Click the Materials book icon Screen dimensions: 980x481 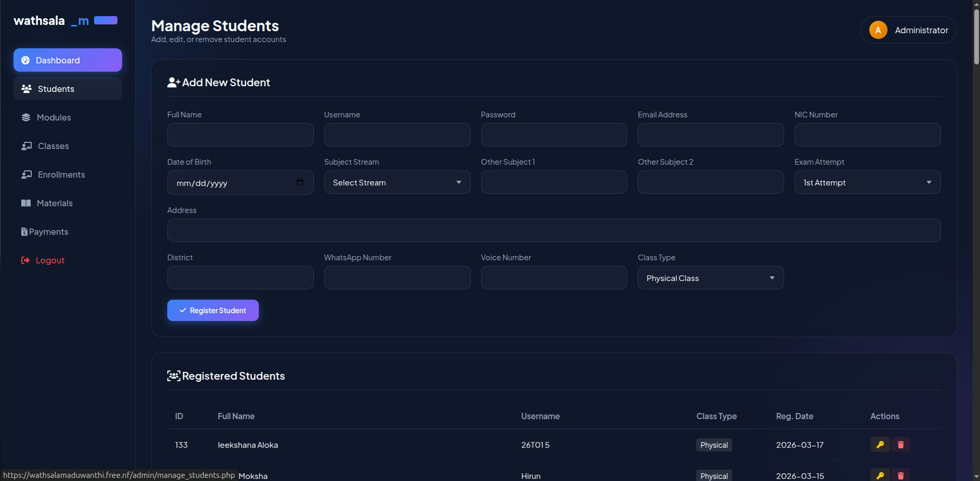(26, 203)
